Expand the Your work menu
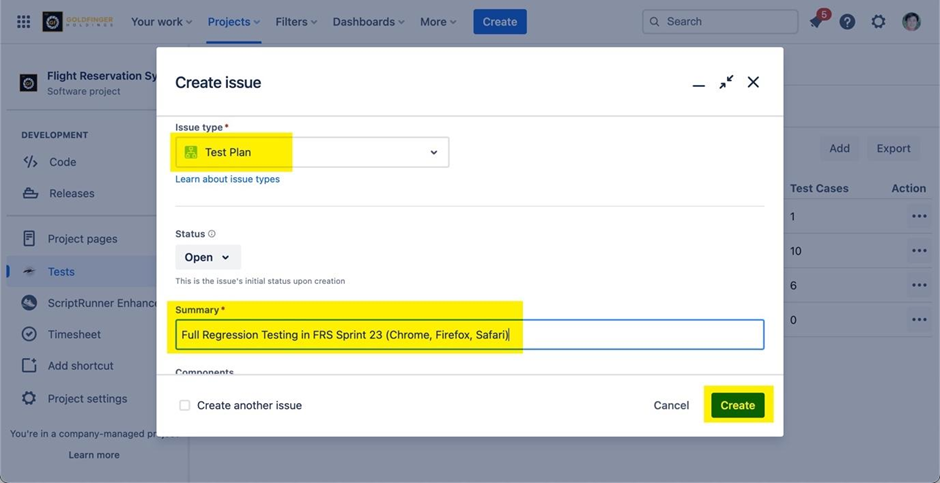Viewport: 940px width, 483px height. click(x=161, y=21)
